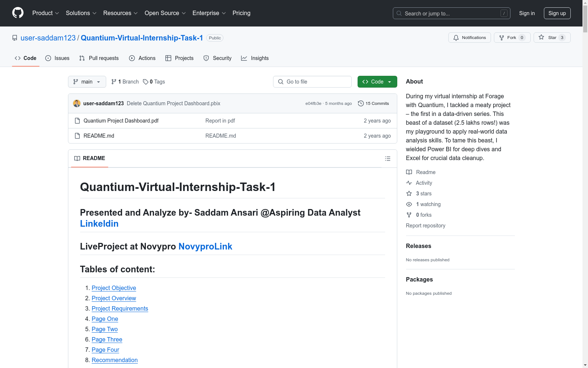Image resolution: width=588 pixels, height=368 pixels.
Task: Jump to Project Requirements section
Action: (x=120, y=308)
